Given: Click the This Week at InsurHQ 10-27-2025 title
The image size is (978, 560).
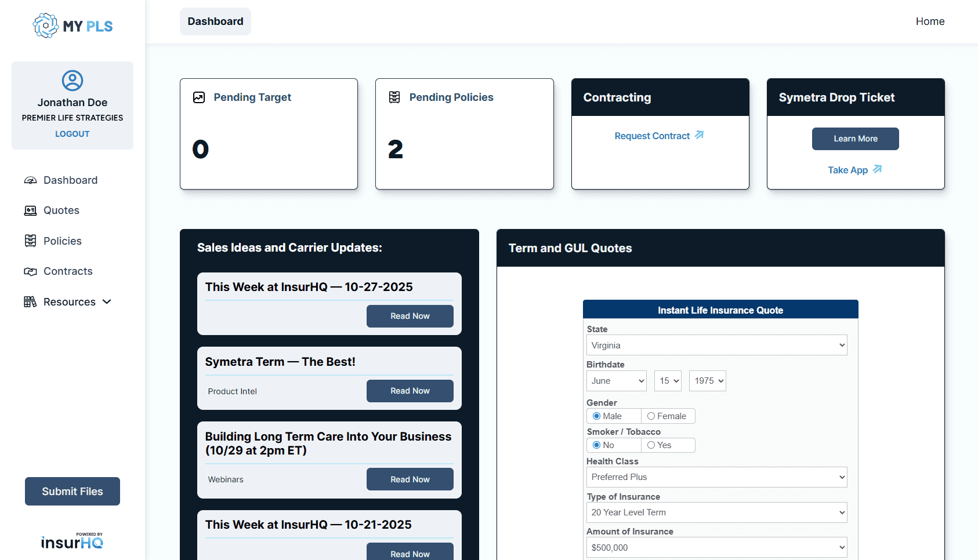Looking at the screenshot, I should 309,287.
